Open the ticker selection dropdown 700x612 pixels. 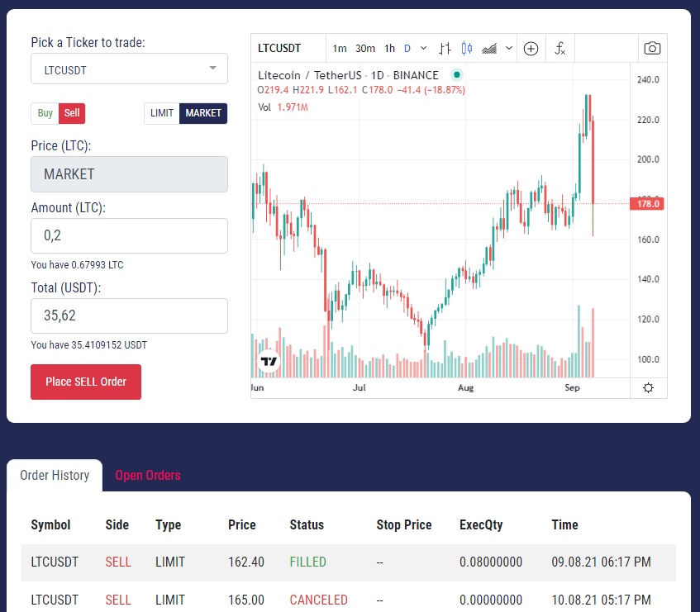[x=129, y=69]
